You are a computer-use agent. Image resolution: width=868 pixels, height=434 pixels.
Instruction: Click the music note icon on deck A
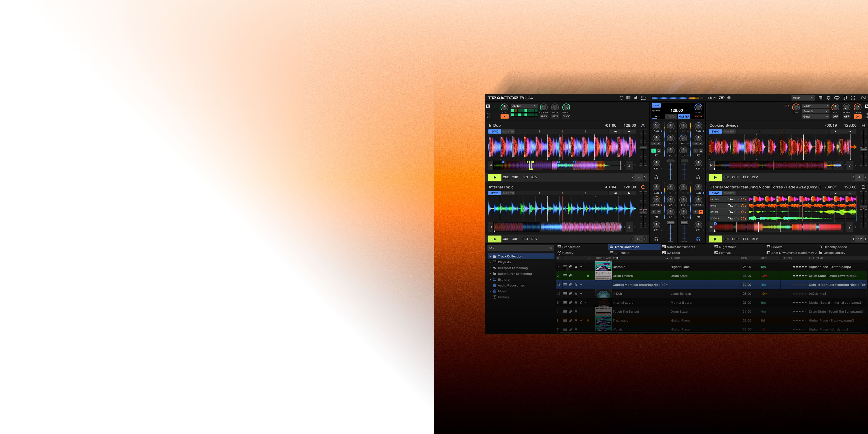pos(629,165)
